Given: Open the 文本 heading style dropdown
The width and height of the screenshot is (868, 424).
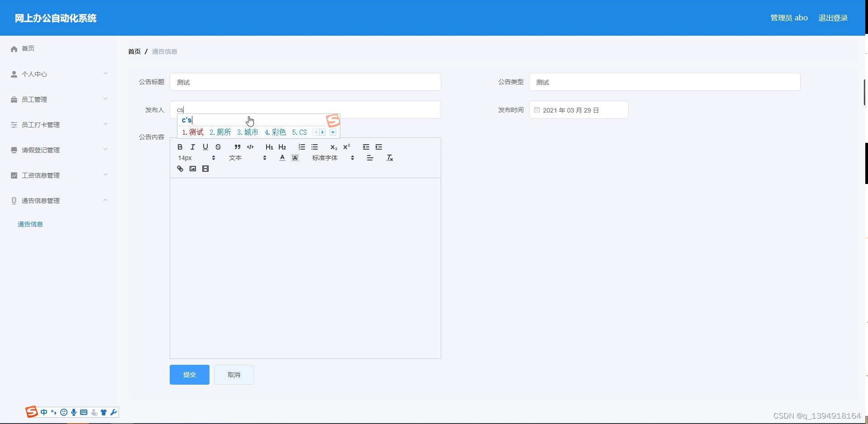Looking at the screenshot, I should coord(248,158).
